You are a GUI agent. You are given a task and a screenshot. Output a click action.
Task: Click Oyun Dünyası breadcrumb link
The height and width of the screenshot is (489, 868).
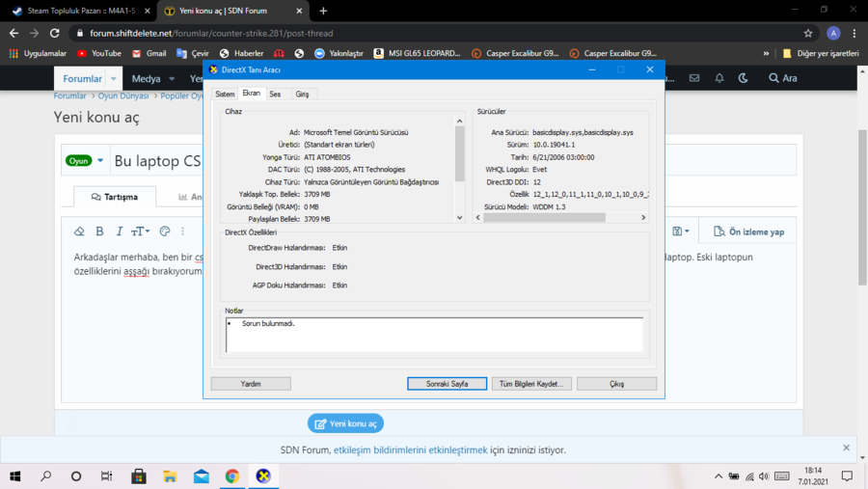pos(123,95)
